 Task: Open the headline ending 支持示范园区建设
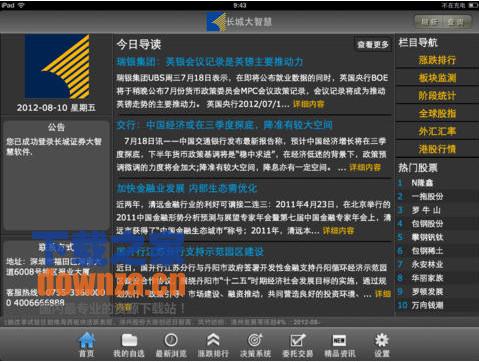[190, 251]
